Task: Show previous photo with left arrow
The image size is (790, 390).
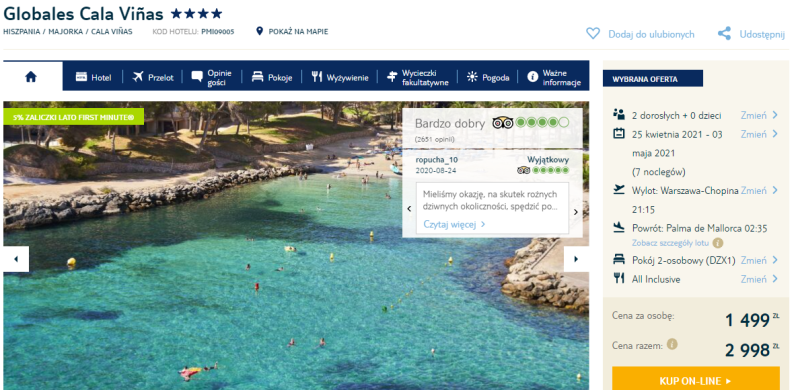Action: point(16,259)
